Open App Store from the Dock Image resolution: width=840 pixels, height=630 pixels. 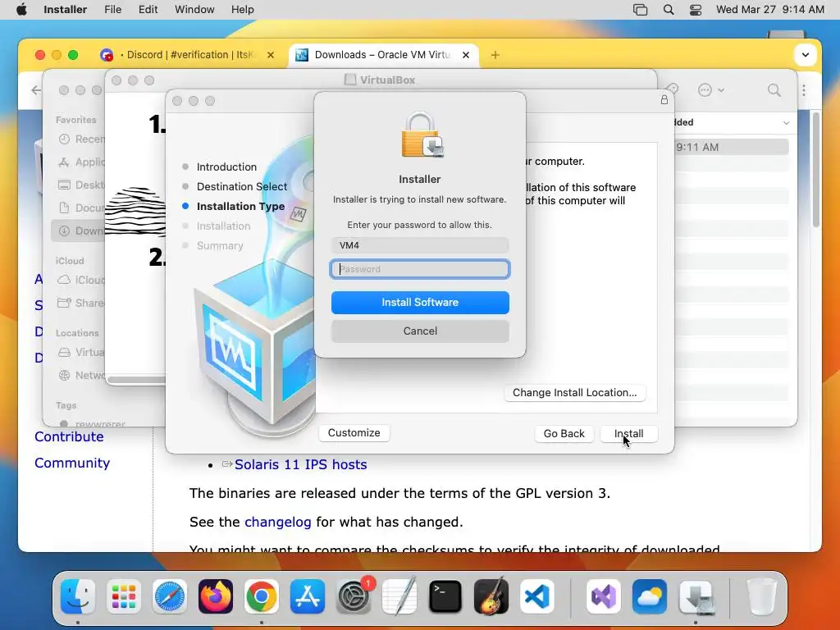308,596
